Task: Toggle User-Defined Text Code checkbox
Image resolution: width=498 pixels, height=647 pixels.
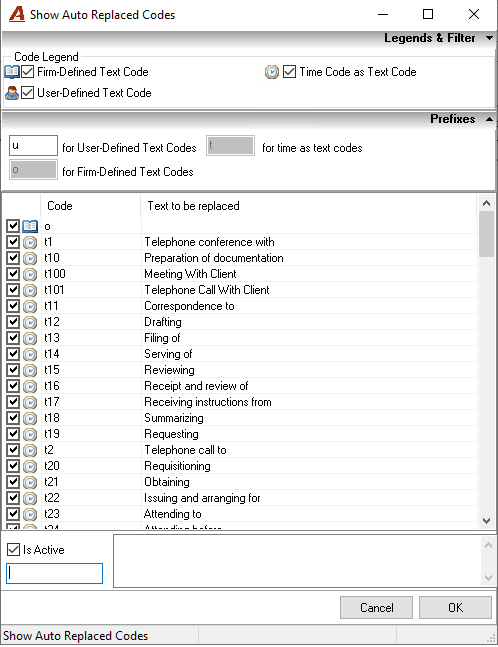Action: click(28, 92)
